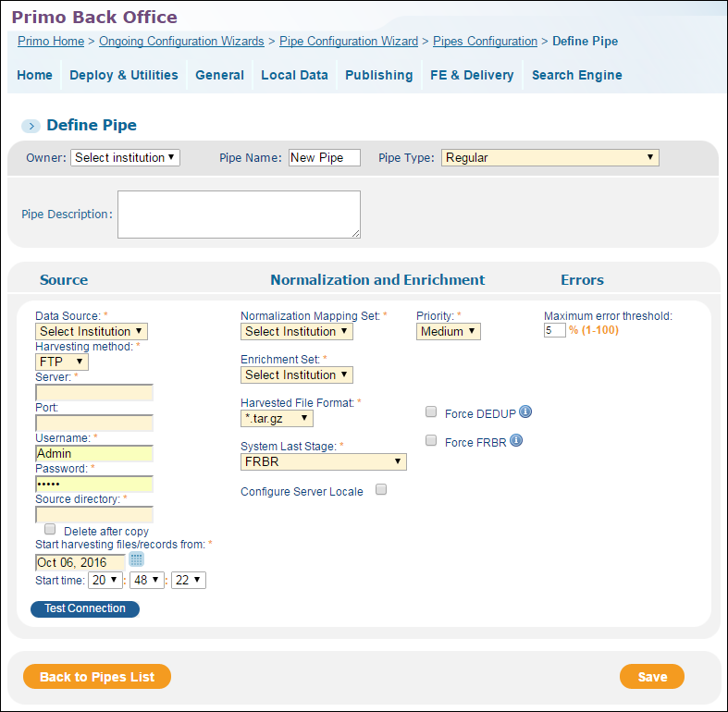
Task: Click the Pipe Name text field
Action: [325, 158]
